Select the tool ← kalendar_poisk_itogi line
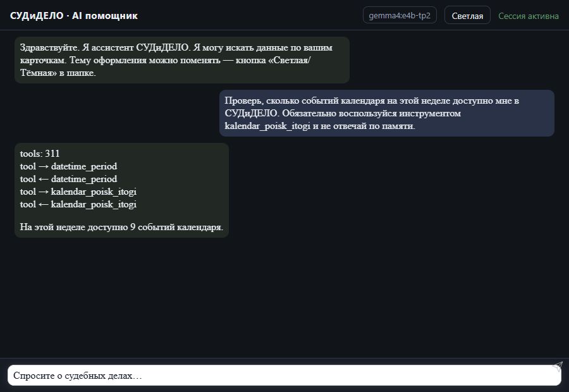This screenshot has width=569, height=392. point(78,204)
